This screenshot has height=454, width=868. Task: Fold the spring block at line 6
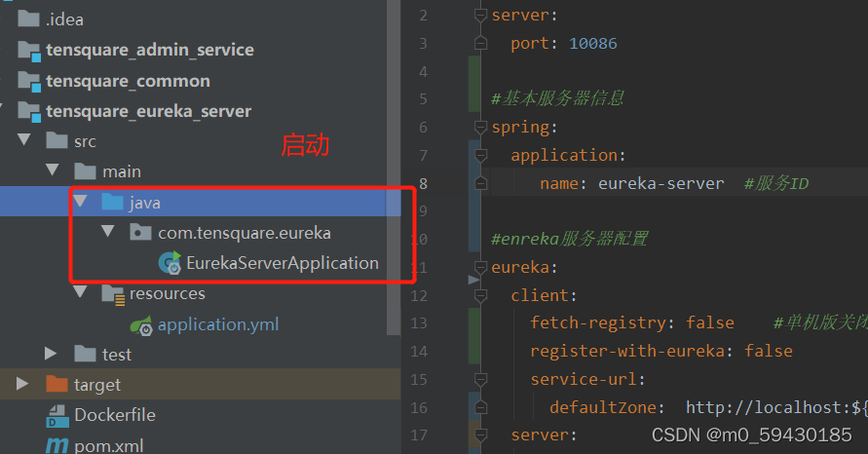click(x=480, y=128)
